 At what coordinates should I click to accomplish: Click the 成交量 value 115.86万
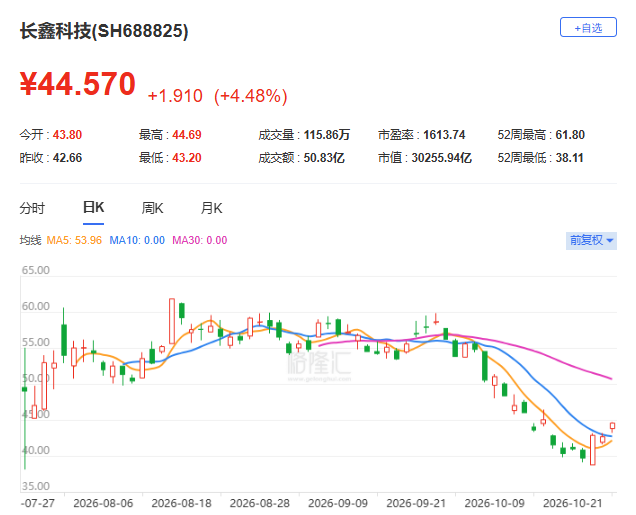[327, 135]
